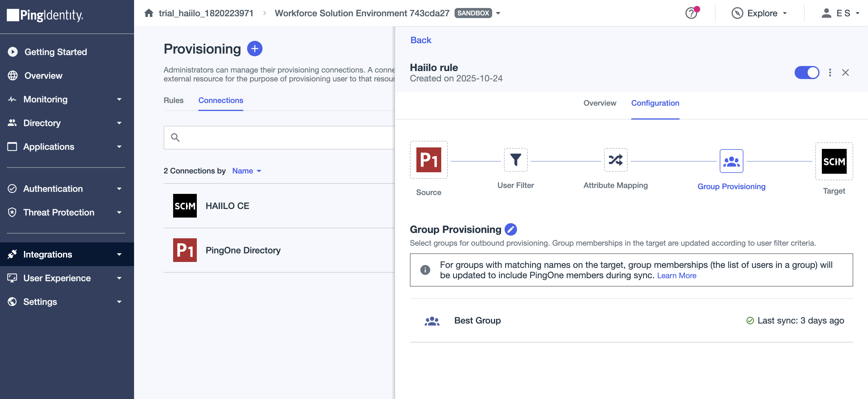This screenshot has height=399, width=868.
Task: Expand the Applications menu
Action: click(x=119, y=147)
